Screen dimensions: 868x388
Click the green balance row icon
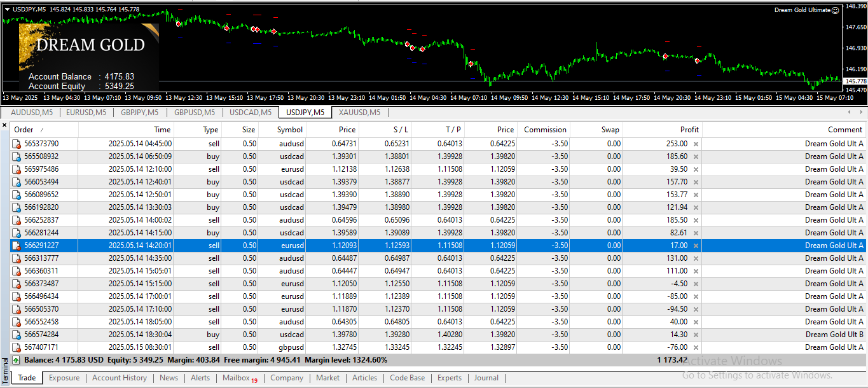[x=16, y=360]
